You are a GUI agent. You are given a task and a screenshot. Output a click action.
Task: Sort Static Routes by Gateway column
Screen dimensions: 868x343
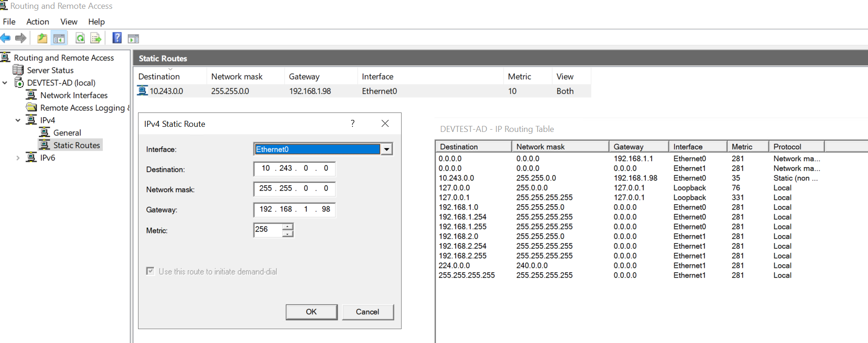(321, 76)
